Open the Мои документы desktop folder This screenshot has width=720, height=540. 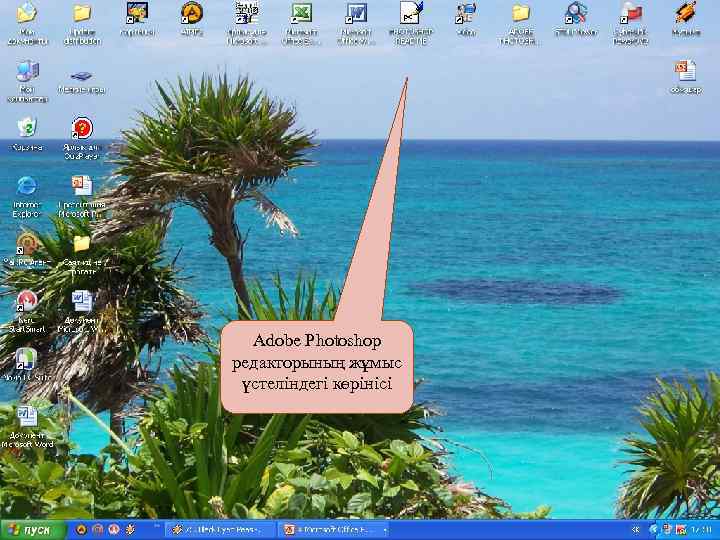coord(27,23)
